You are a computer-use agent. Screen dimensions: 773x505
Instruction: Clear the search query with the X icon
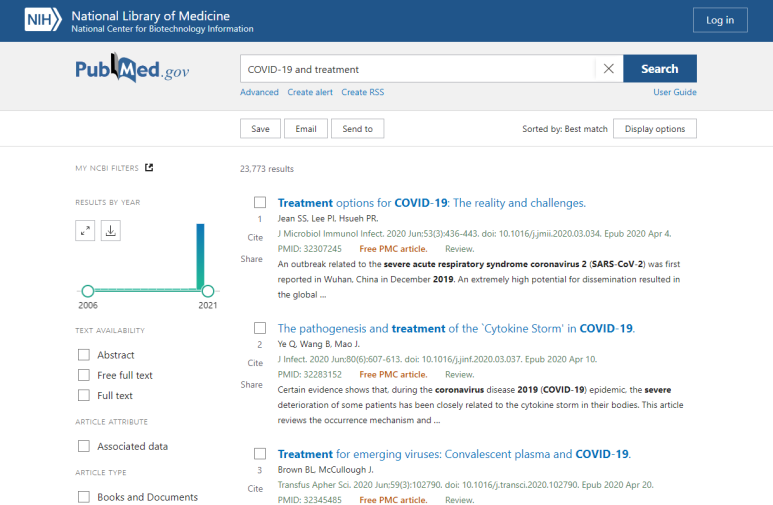(609, 69)
